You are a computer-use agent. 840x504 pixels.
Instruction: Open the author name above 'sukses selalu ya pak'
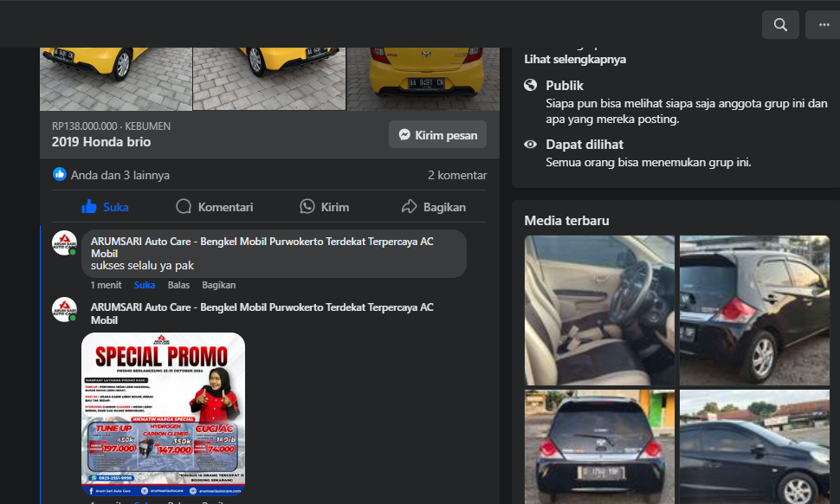(262, 248)
